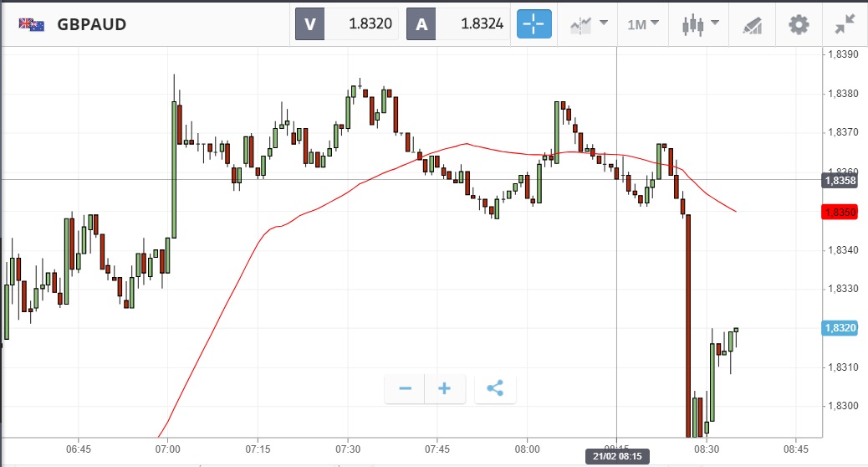The image size is (868, 467).
Task: Click the 21/02 08:15 time marker
Action: tap(616, 457)
